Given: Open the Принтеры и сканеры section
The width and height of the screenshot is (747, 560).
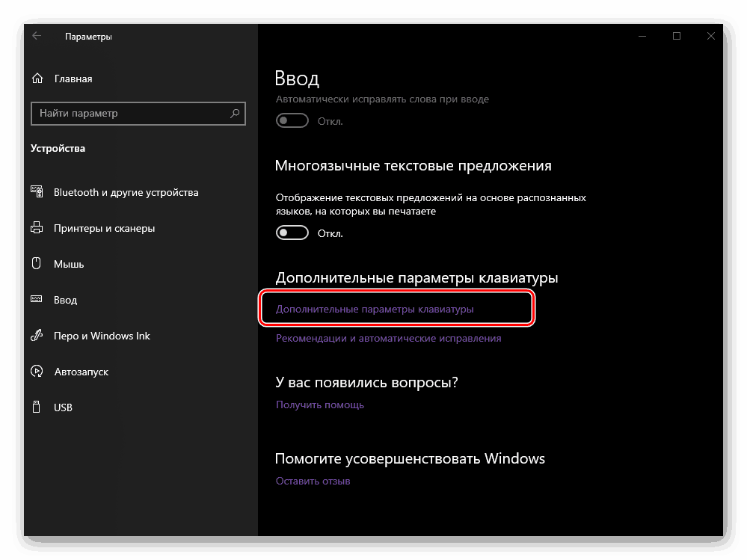Looking at the screenshot, I should pyautogui.click(x=104, y=228).
